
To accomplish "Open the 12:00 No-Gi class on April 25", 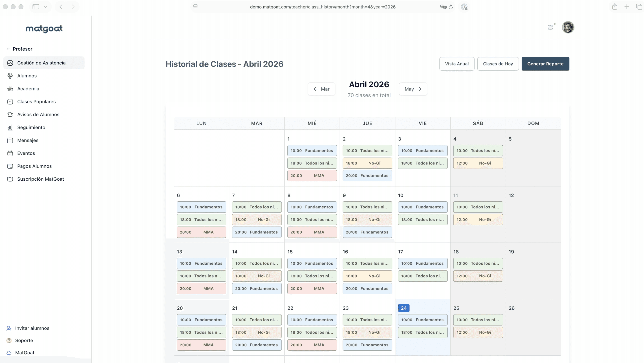I will click(x=478, y=332).
